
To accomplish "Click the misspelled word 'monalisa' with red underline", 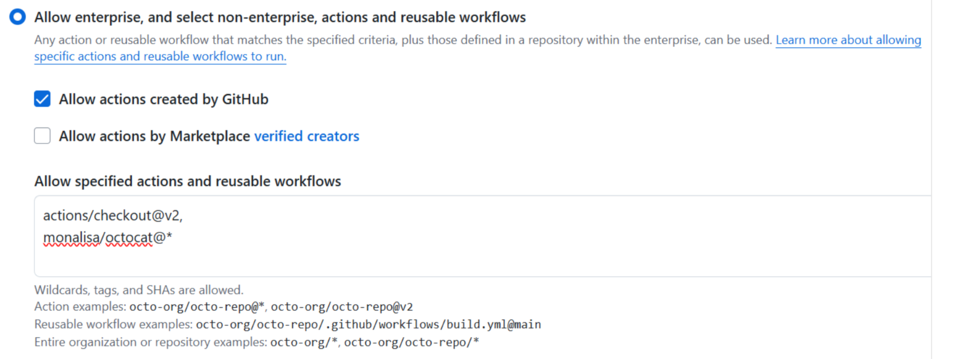I will (71, 238).
